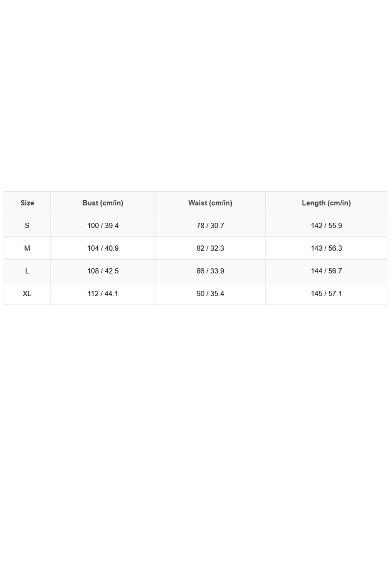Viewport: 392px width, 588px height.
Task: Click the 112 / 44.1 bust value
Action: tap(103, 294)
